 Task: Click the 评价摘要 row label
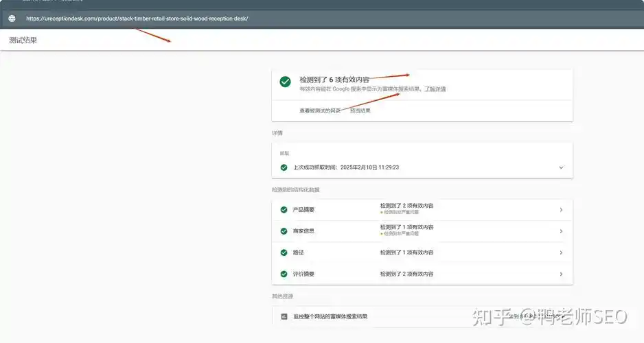click(x=303, y=274)
